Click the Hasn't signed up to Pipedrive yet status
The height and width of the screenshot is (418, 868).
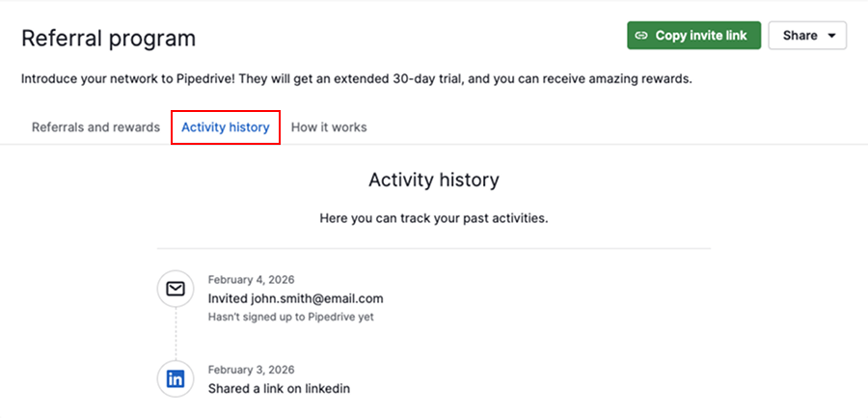[290, 317]
